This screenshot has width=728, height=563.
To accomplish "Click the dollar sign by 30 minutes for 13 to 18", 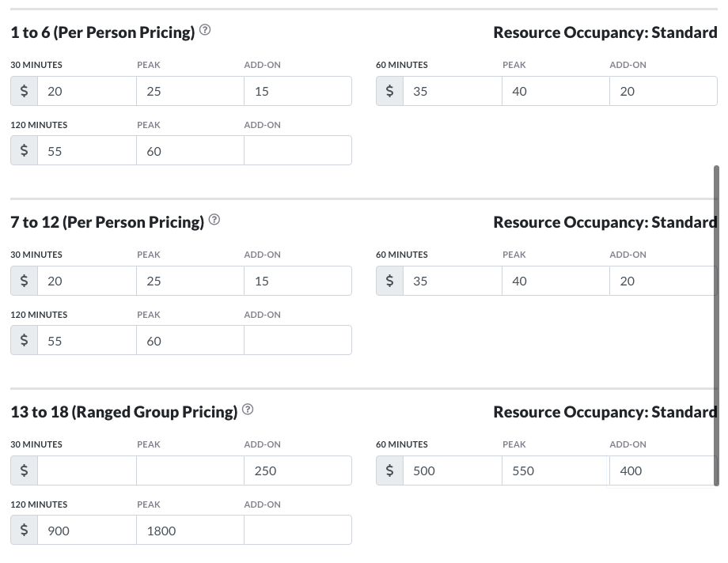I will [24, 470].
